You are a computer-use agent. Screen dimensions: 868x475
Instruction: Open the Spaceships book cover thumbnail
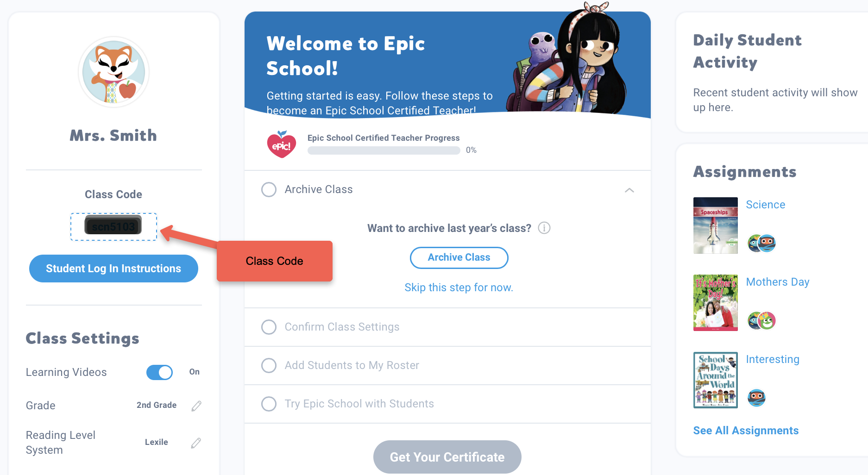click(x=715, y=225)
